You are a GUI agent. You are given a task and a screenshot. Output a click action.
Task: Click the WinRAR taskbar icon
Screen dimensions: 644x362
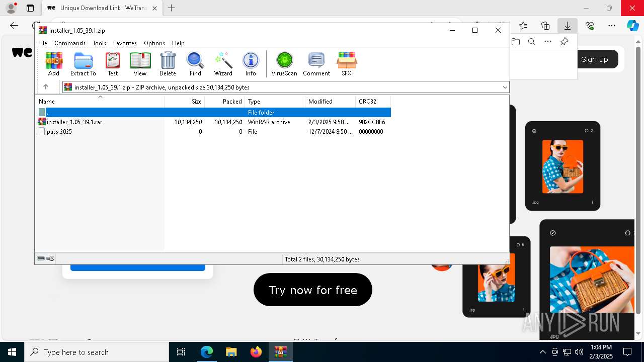pos(280,352)
